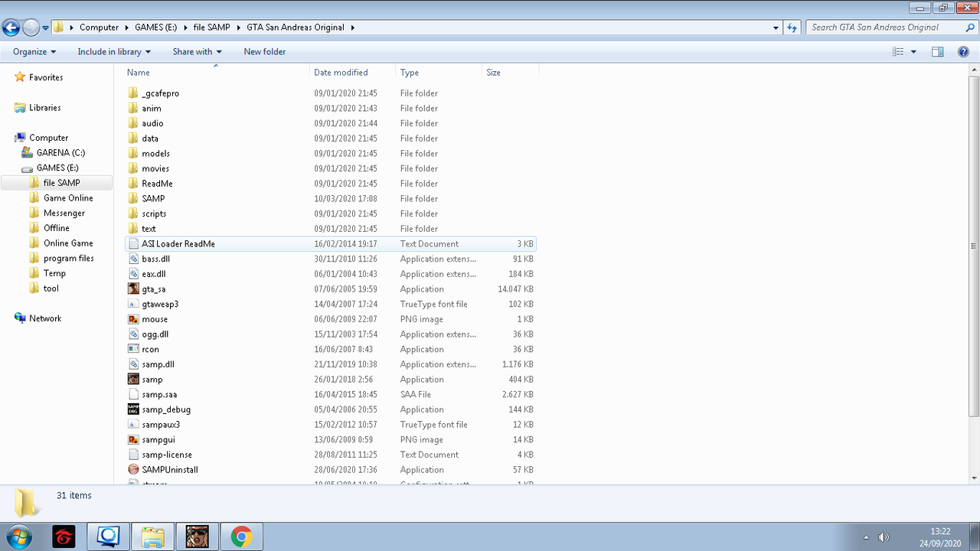Screen dimensions: 980x551
Task: Click the Computer breadcrumb in the address bar
Action: 99,28
